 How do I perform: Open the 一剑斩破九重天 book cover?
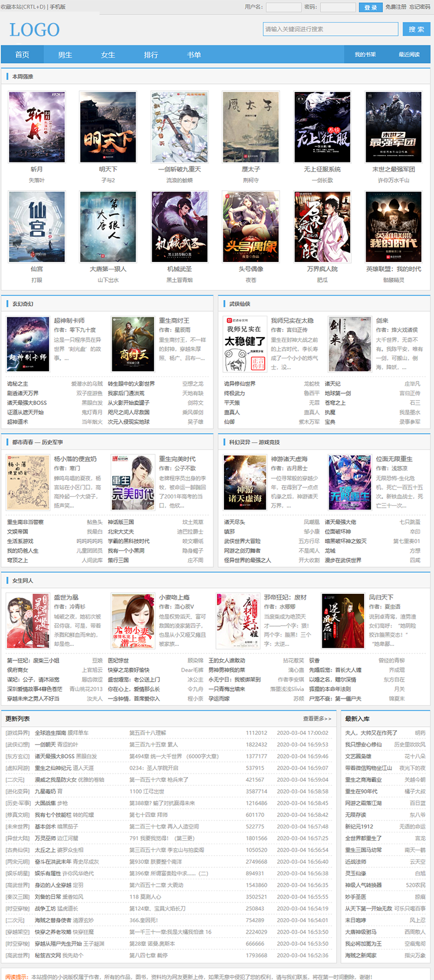(179, 127)
